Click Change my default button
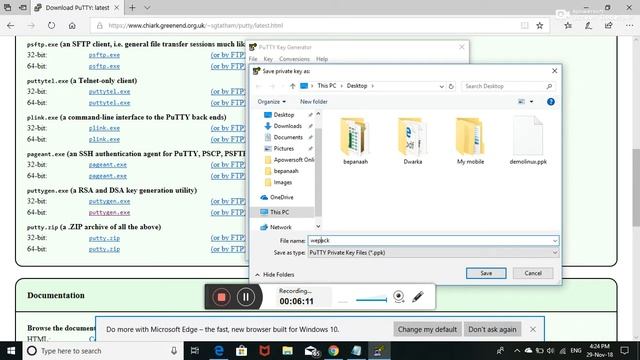Viewport: 640px width, 360px height. click(x=427, y=329)
